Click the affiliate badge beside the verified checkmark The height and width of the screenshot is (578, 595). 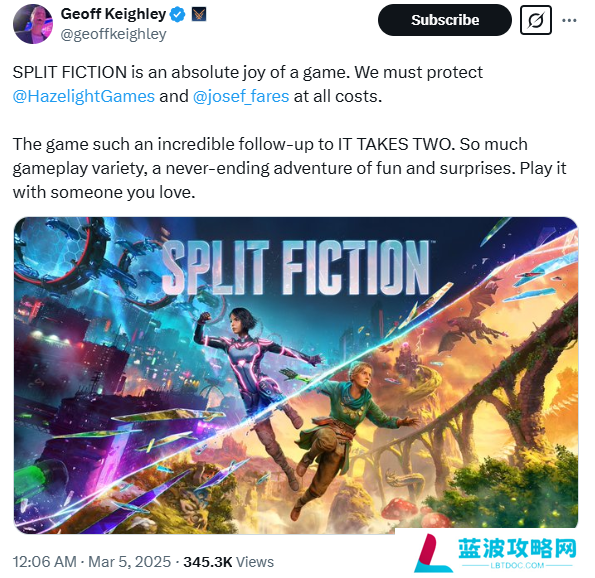point(199,15)
